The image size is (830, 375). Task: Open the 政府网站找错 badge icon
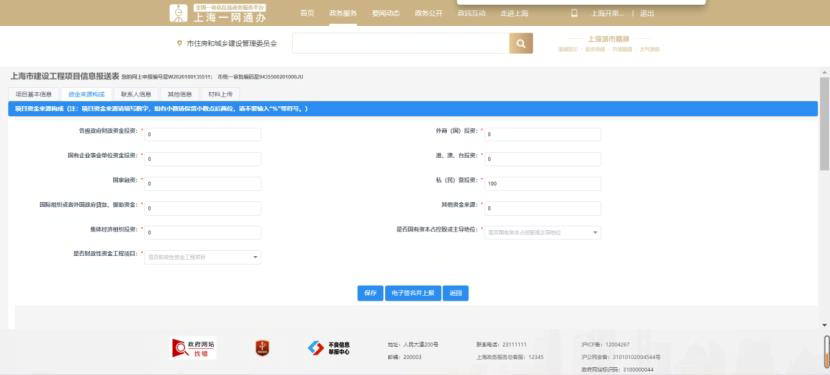(194, 348)
